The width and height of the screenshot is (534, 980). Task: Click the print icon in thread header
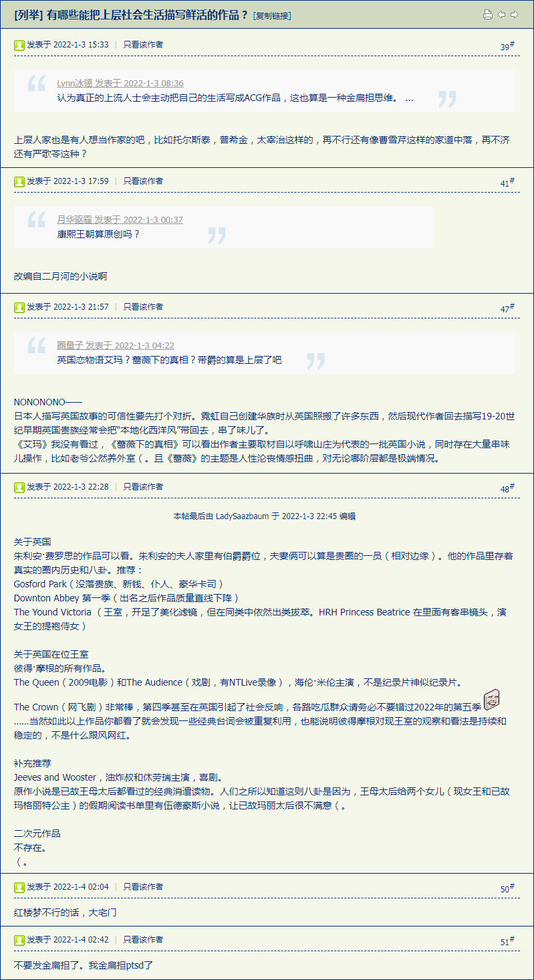pyautogui.click(x=488, y=15)
